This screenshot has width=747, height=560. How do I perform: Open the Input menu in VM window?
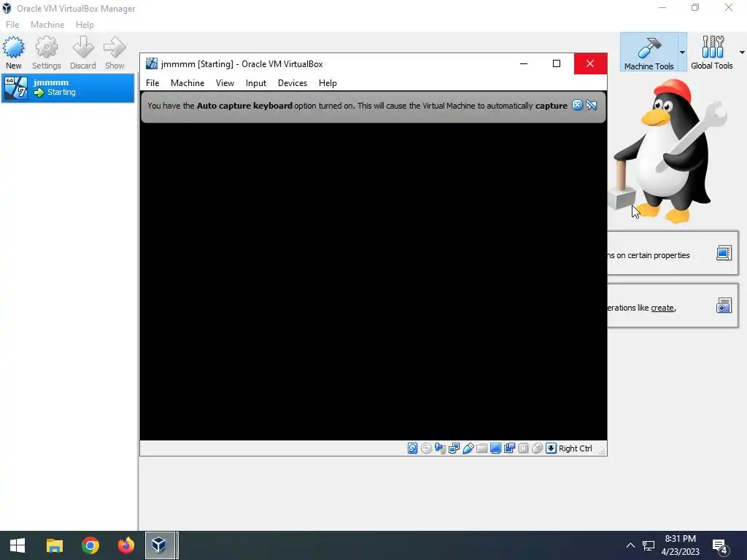pyautogui.click(x=256, y=83)
